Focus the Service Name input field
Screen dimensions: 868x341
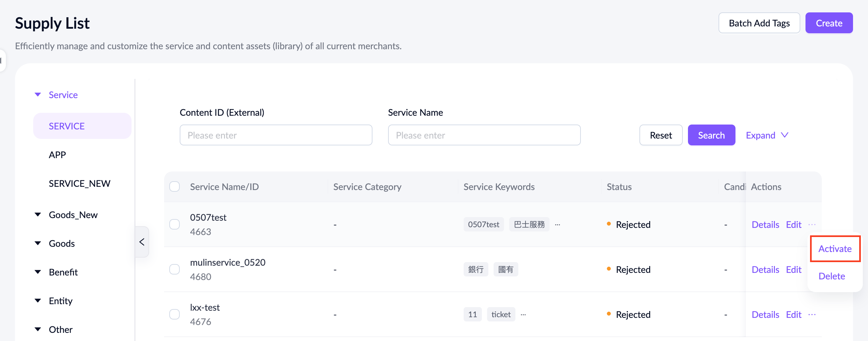coord(484,135)
